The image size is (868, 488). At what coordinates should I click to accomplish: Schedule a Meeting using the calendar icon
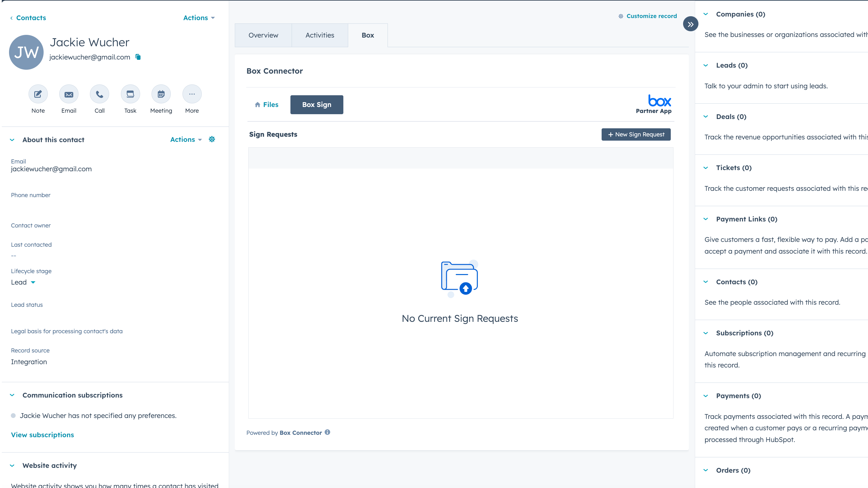point(161,94)
